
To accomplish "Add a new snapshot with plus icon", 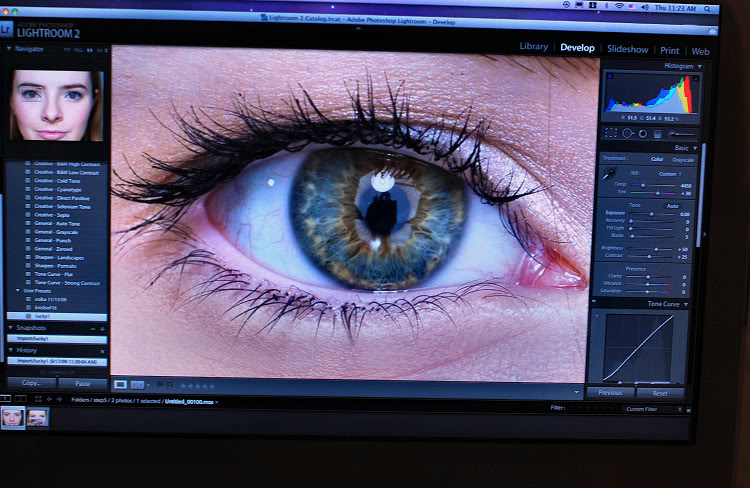I will pyautogui.click(x=102, y=329).
